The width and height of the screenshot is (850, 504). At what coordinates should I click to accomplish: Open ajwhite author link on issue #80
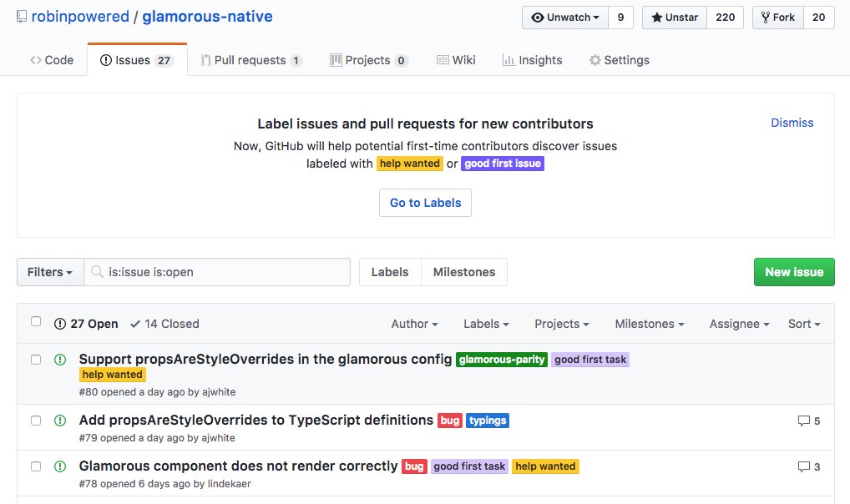click(x=219, y=392)
